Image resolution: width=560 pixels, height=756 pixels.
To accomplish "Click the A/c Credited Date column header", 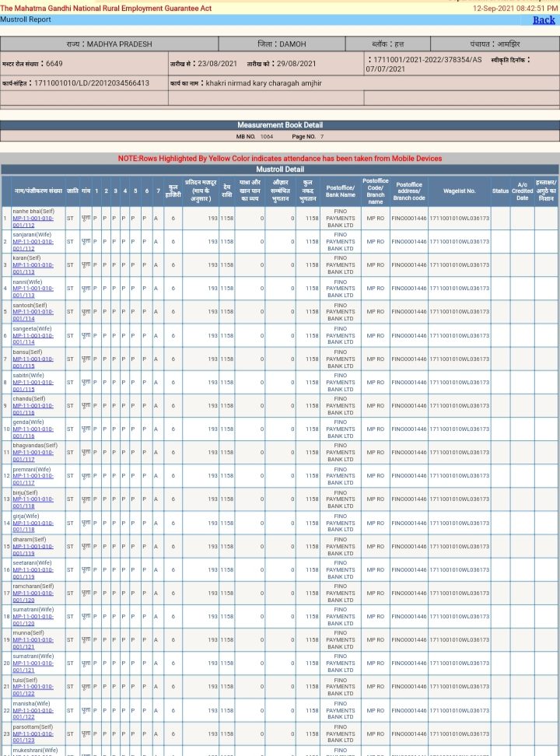I will click(523, 191).
